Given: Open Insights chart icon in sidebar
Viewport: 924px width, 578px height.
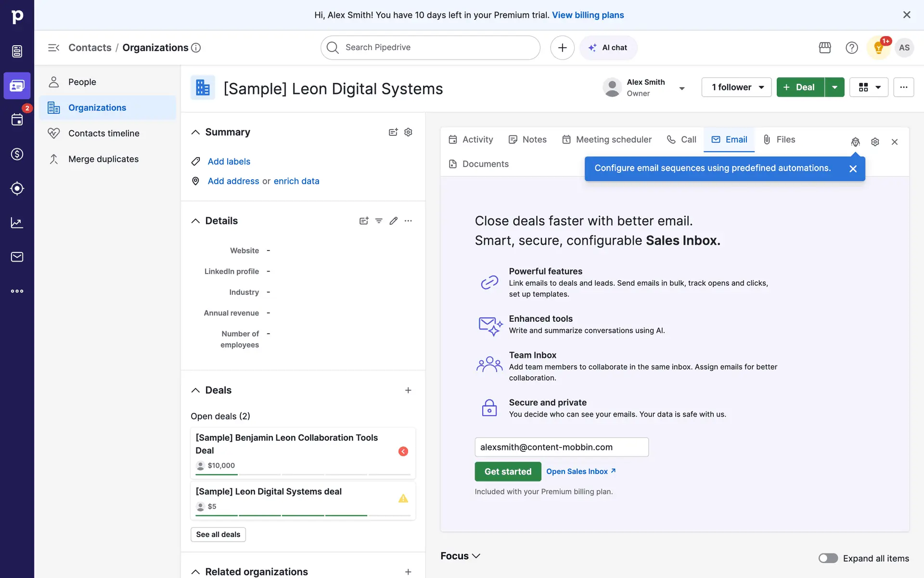Looking at the screenshot, I should point(17,223).
